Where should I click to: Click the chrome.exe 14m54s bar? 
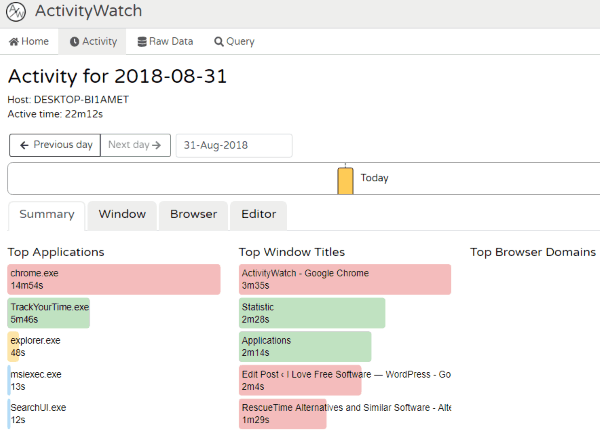tap(114, 279)
